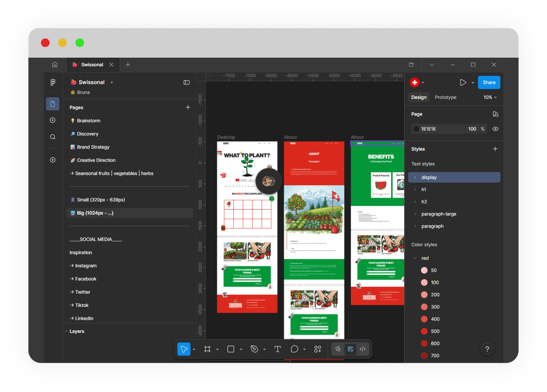Add a new page with plus icon

pos(188,107)
